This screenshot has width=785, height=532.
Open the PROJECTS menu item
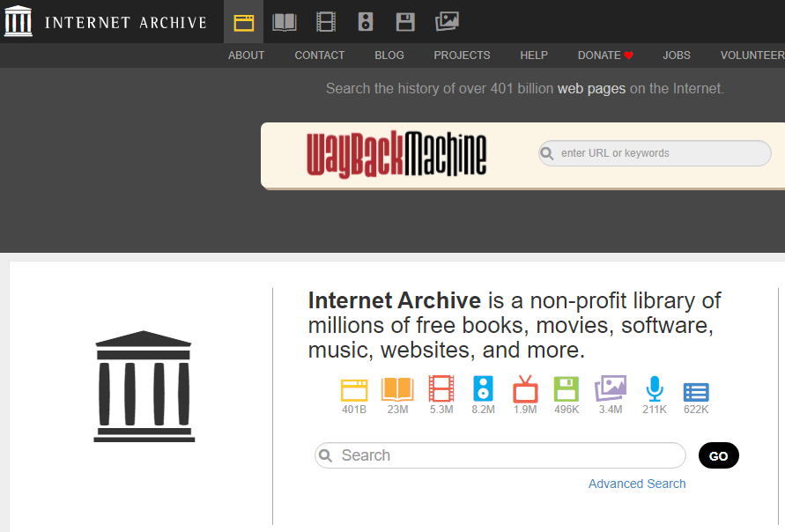pyautogui.click(x=462, y=55)
